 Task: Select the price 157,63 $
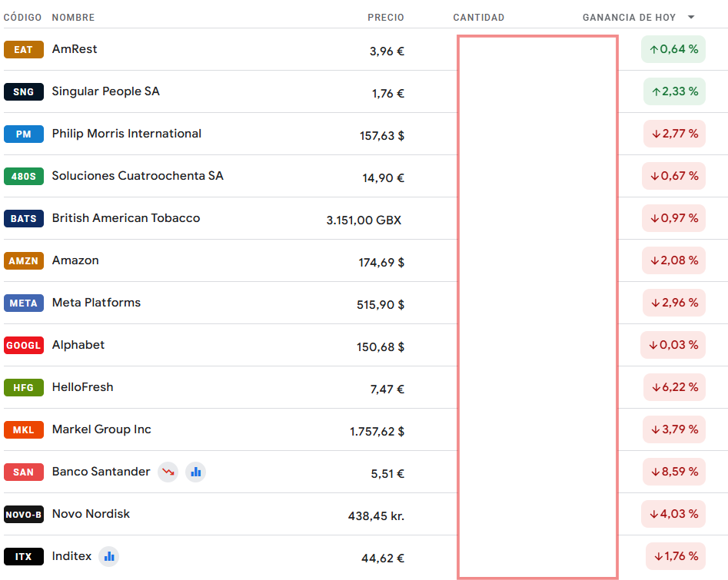pos(381,135)
